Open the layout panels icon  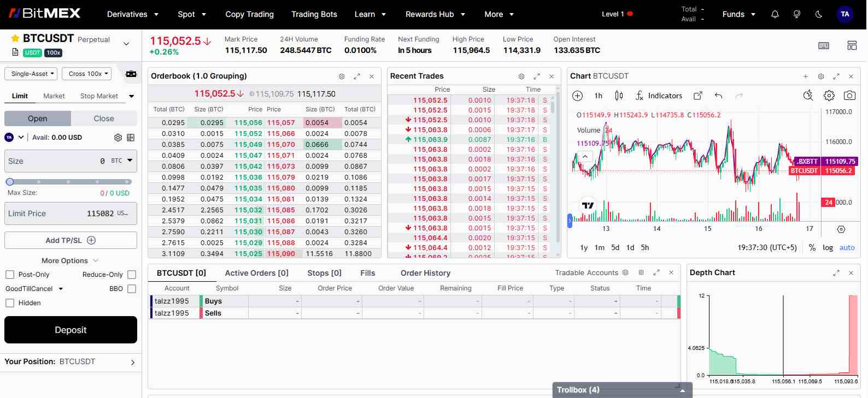point(852,45)
